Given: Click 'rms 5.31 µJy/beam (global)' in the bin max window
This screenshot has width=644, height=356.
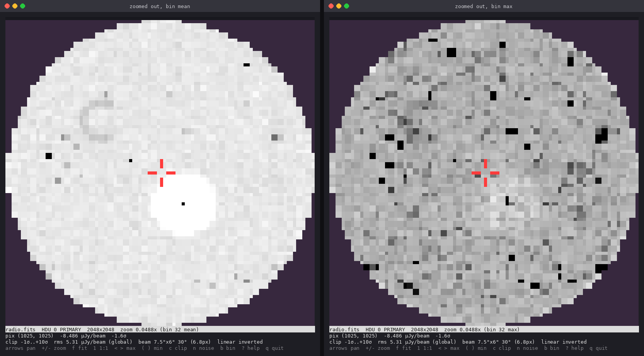Looking at the screenshot, I should [x=417, y=342].
